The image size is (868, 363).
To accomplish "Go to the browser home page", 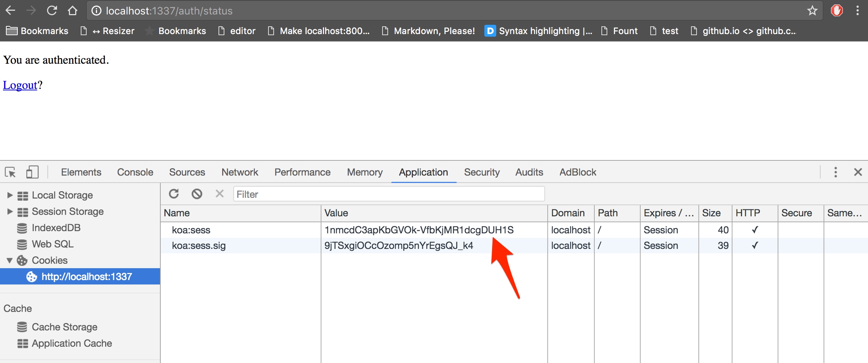I will [73, 11].
